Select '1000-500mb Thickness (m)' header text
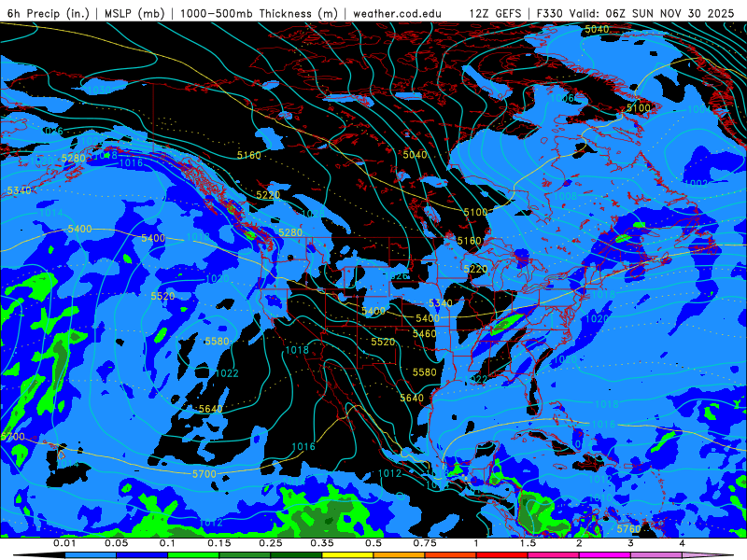The width and height of the screenshot is (747, 560). [259, 13]
